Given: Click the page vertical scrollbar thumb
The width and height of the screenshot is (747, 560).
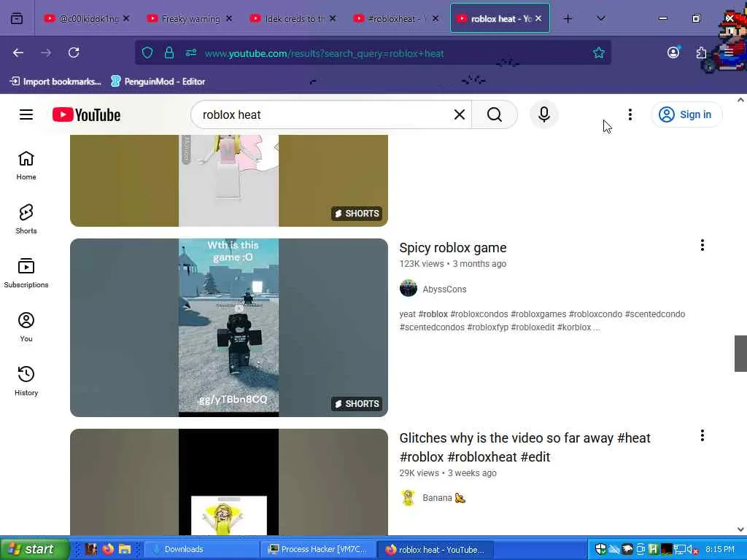Looking at the screenshot, I should 740,354.
